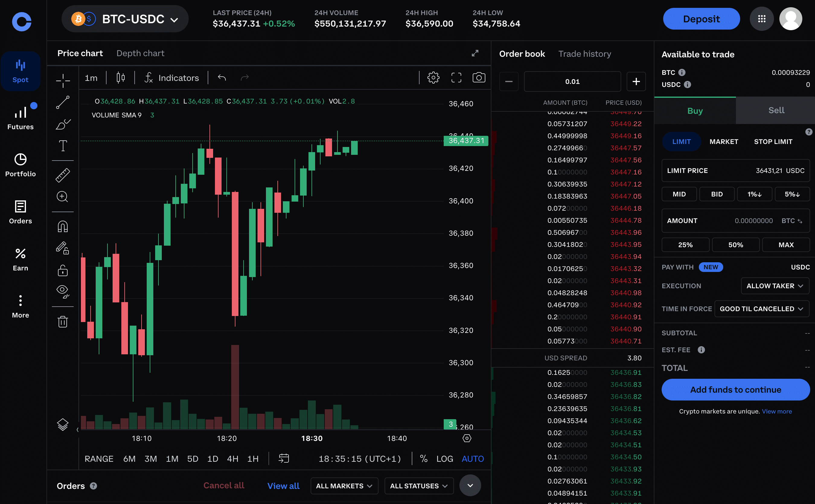Viewport: 815px width, 504px height.
Task: Toggle lock all drawing tools
Action: pyautogui.click(x=63, y=270)
